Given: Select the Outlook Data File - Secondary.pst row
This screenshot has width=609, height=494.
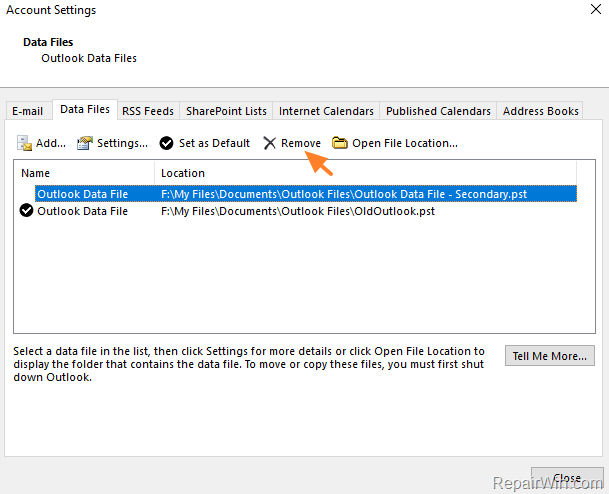Looking at the screenshot, I should pos(300,194).
